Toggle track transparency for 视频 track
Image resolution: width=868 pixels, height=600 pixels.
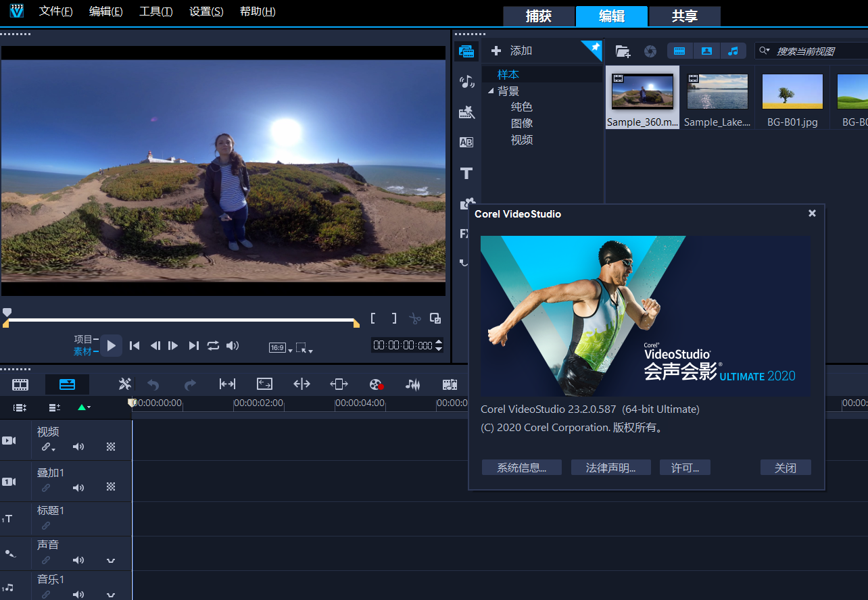point(111,447)
